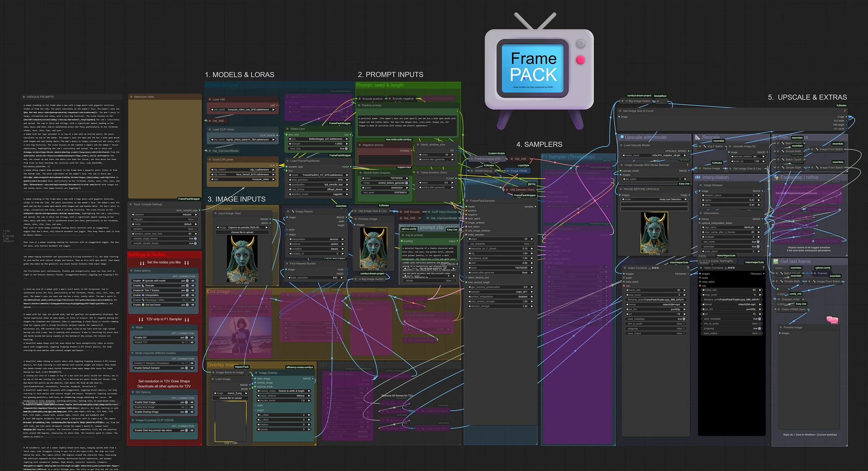The width and height of the screenshot is (868, 471).
Task: Collapse the Torch Compile Settings node dot
Action: tap(131, 204)
